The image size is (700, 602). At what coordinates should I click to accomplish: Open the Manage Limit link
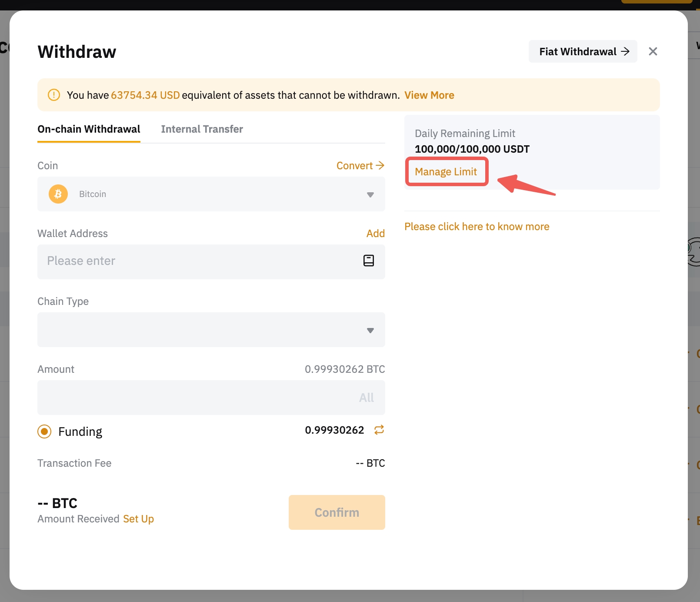point(446,172)
